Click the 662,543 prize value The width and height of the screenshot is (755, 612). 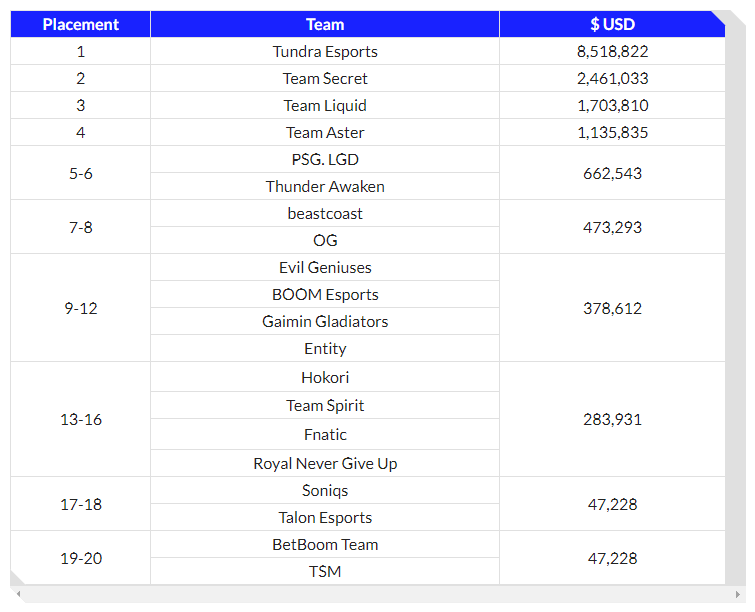point(612,172)
